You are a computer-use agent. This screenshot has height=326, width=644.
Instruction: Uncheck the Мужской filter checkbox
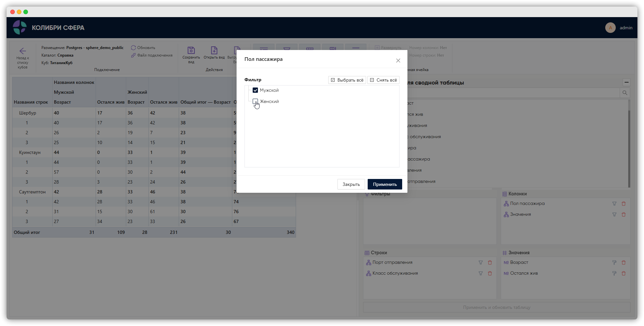pyautogui.click(x=255, y=90)
